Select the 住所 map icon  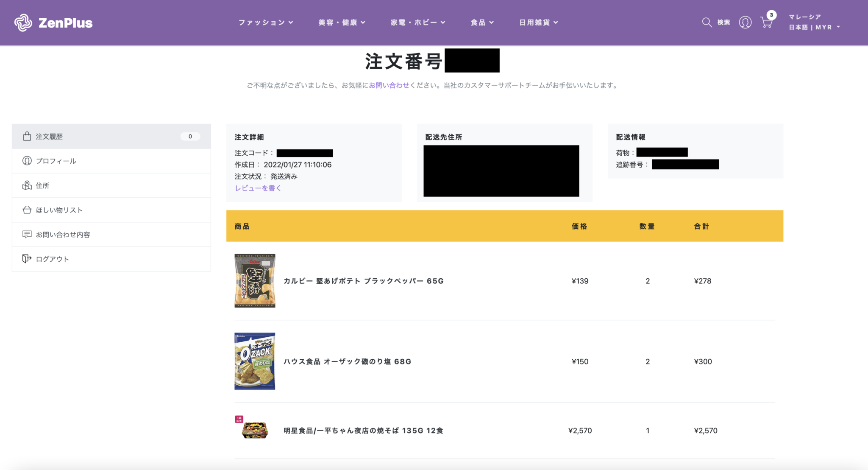point(26,185)
